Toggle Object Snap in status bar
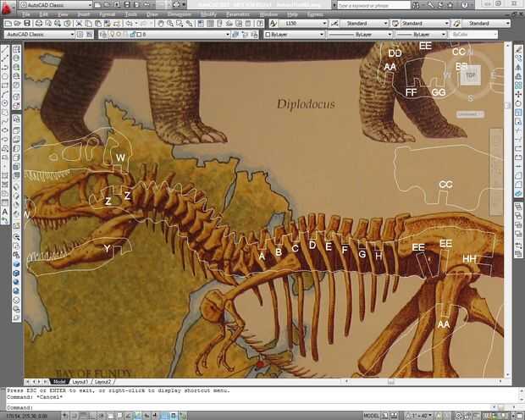Image resolution: width=525 pixels, height=420 pixels. 111,416
